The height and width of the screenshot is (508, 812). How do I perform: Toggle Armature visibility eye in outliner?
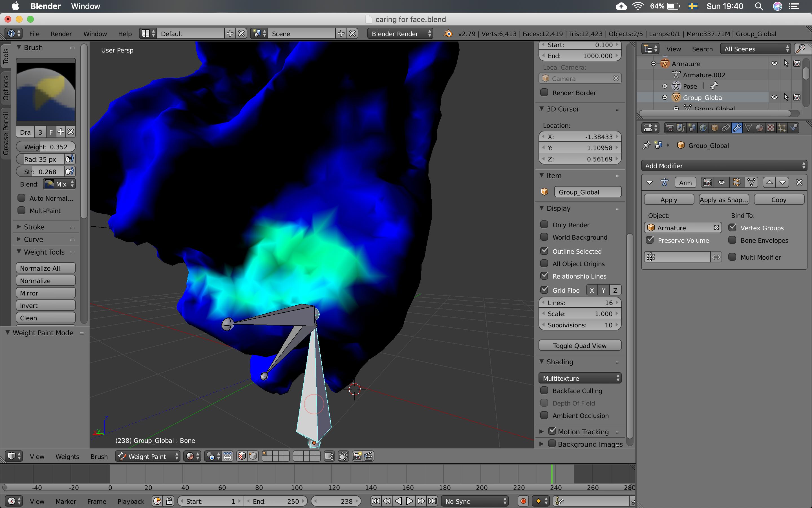tap(775, 63)
